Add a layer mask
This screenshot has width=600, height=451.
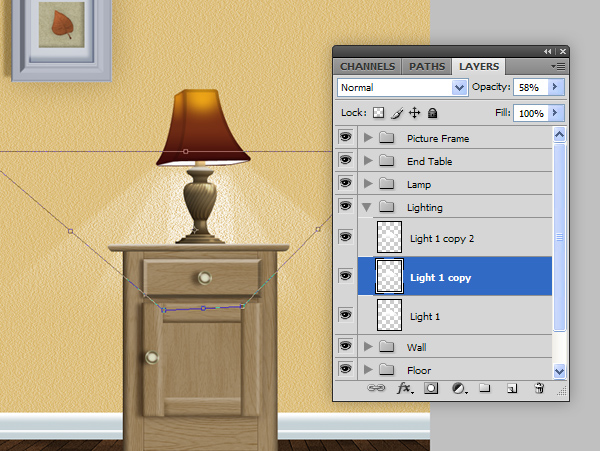click(x=432, y=387)
